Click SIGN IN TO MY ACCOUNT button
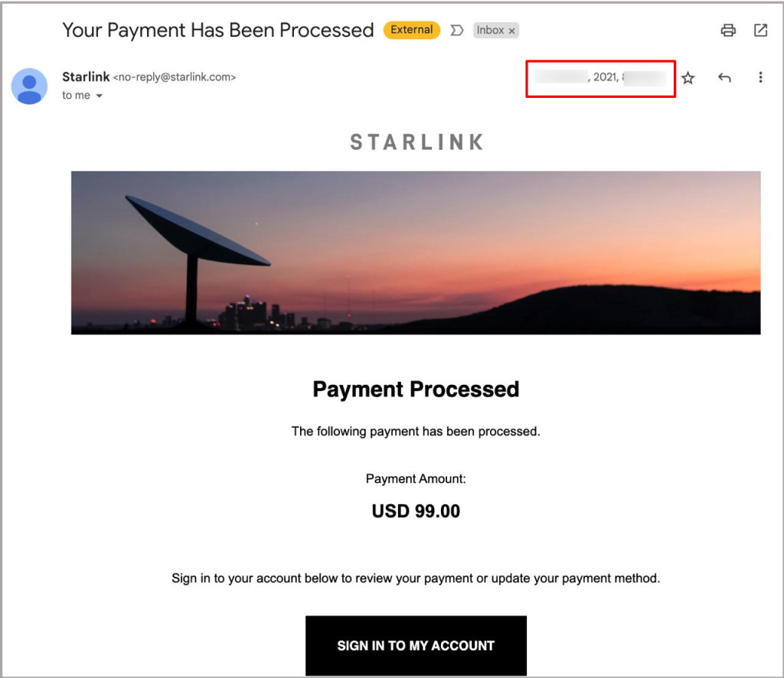 tap(416, 646)
